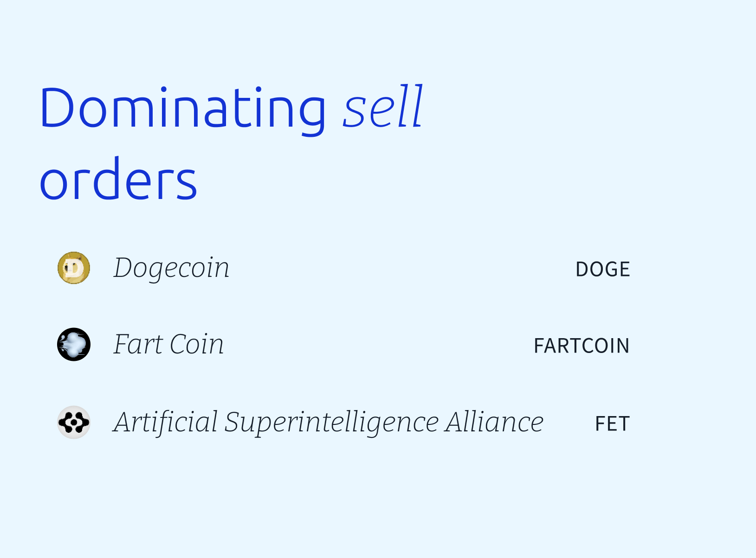This screenshot has width=756, height=558.
Task: Open the Dogecoin name link
Action: [x=171, y=269]
